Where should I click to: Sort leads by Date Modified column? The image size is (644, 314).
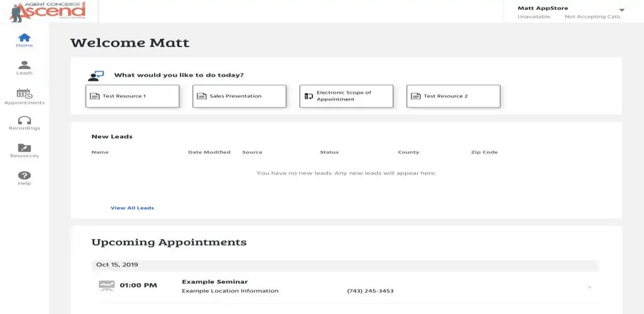pos(209,152)
